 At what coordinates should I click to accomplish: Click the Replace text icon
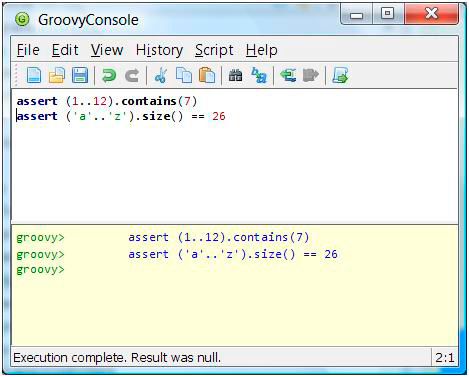(259, 75)
